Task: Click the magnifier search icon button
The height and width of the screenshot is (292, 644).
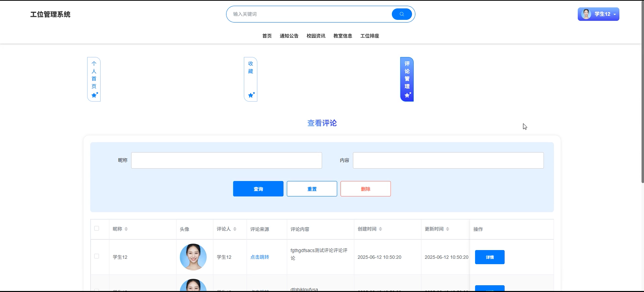Action: pyautogui.click(x=402, y=14)
